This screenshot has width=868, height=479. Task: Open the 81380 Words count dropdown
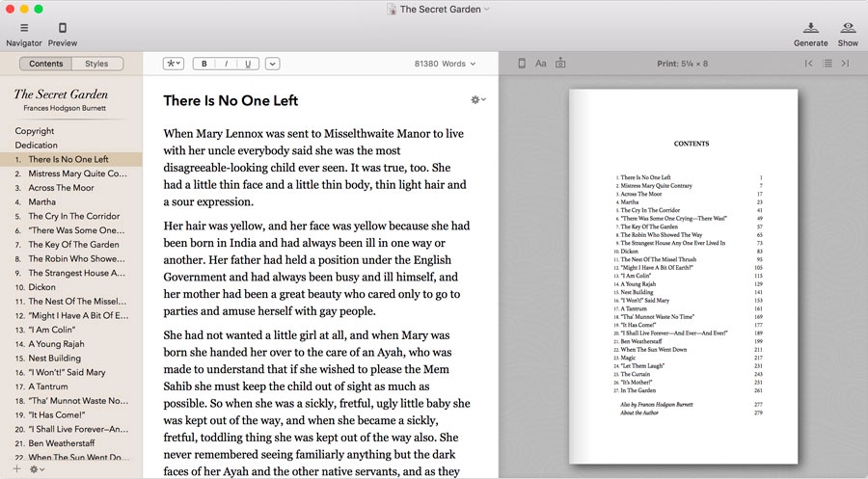[445, 64]
